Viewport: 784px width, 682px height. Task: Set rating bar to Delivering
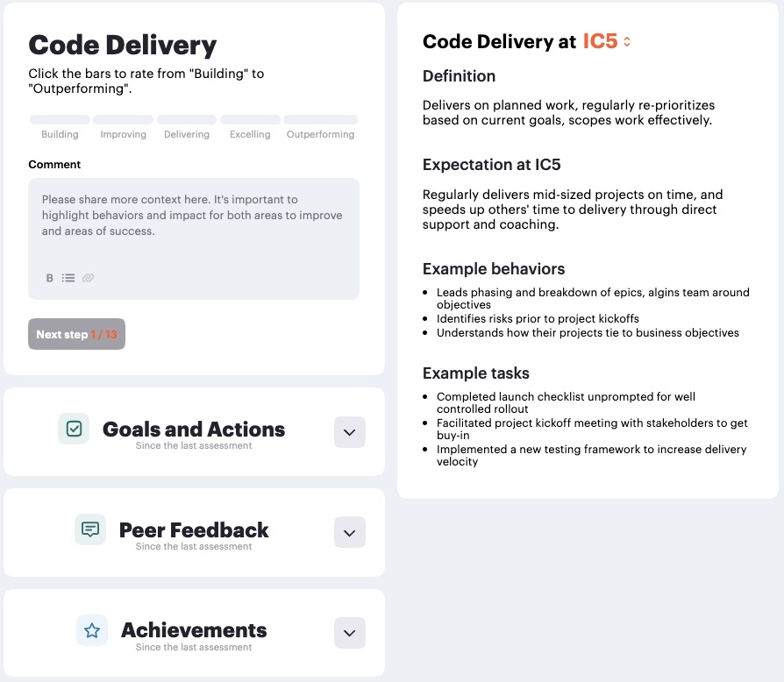(x=187, y=120)
